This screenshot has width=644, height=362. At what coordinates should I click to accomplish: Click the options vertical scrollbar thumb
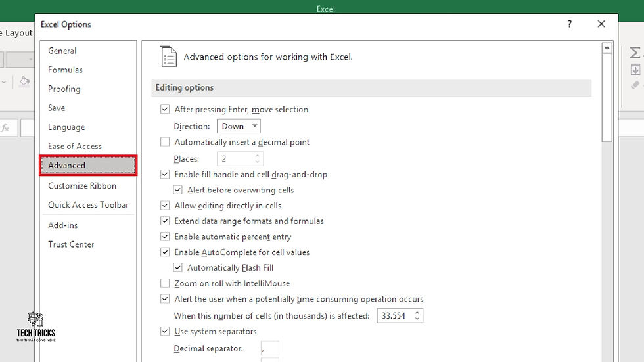click(x=607, y=98)
